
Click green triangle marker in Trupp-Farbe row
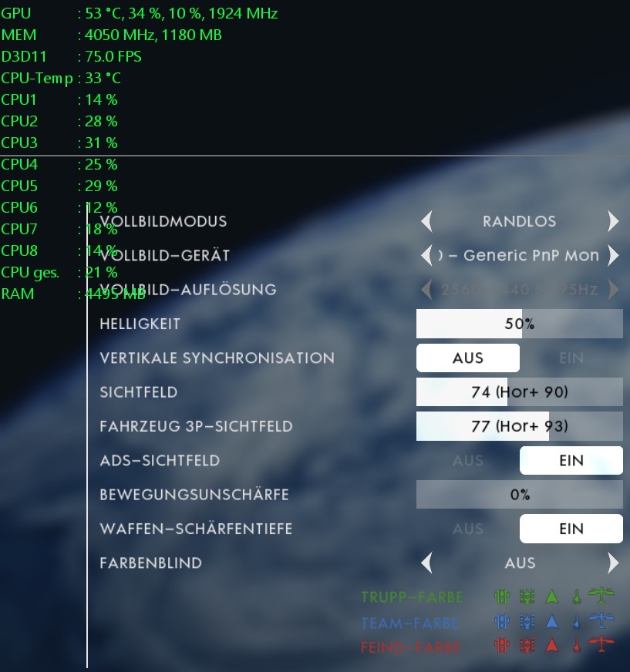552,596
